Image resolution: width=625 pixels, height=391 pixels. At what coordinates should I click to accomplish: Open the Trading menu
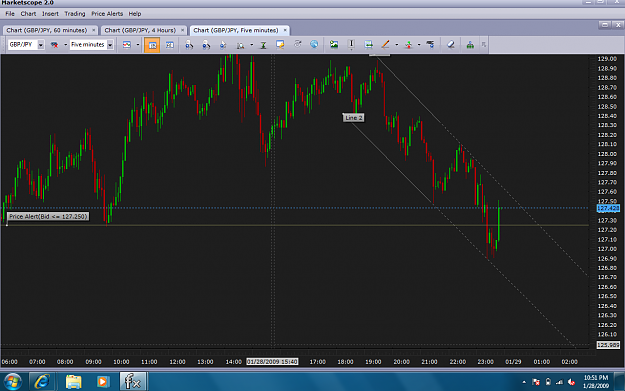click(75, 14)
